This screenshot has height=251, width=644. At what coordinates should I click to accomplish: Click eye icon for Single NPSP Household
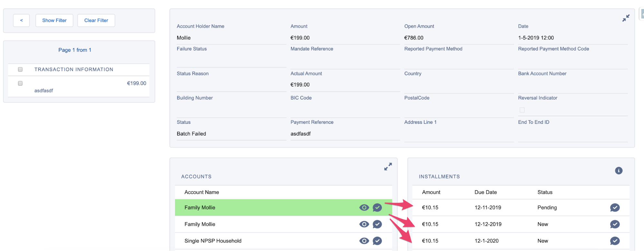point(364,241)
